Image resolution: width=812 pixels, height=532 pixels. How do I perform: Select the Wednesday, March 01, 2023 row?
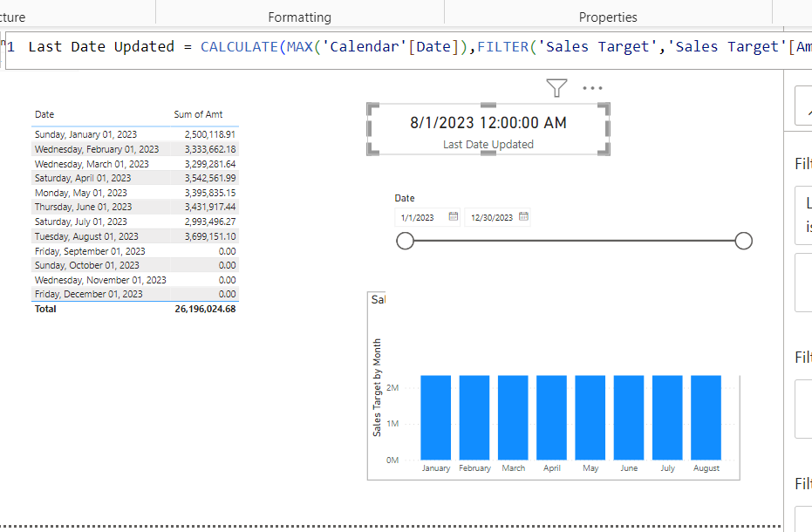(134, 164)
